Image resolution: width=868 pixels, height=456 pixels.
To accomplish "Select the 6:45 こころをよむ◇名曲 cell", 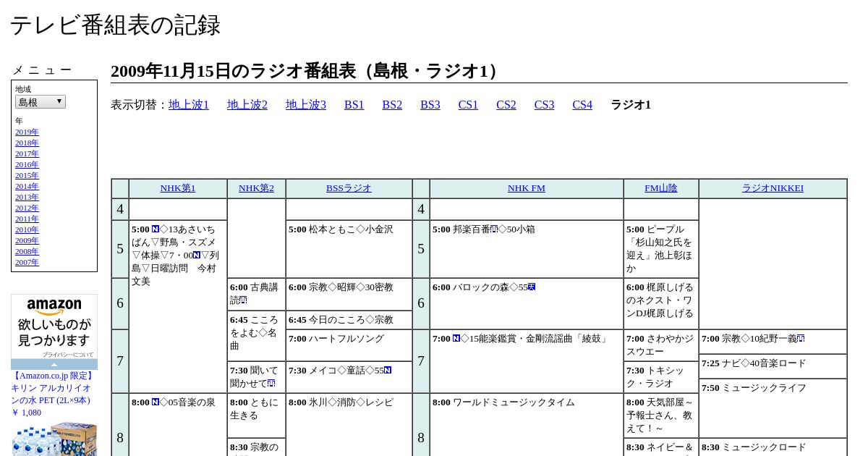I will click(x=256, y=336).
